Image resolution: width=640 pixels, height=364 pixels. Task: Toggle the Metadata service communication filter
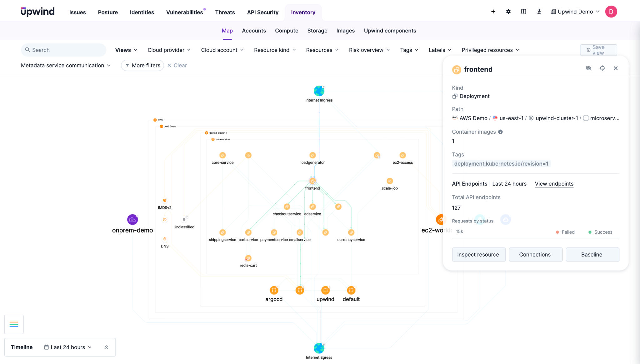pyautogui.click(x=66, y=65)
